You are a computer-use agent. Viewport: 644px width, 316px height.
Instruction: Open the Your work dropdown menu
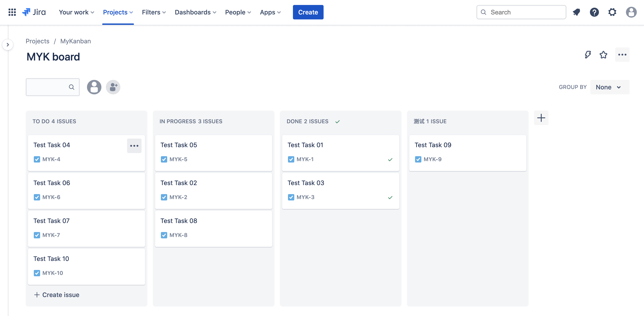click(76, 12)
